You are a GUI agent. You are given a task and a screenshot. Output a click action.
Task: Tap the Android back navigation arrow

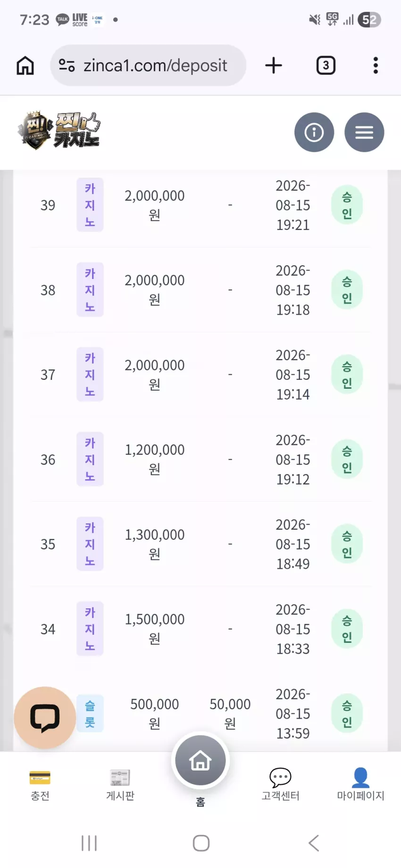coord(314,843)
